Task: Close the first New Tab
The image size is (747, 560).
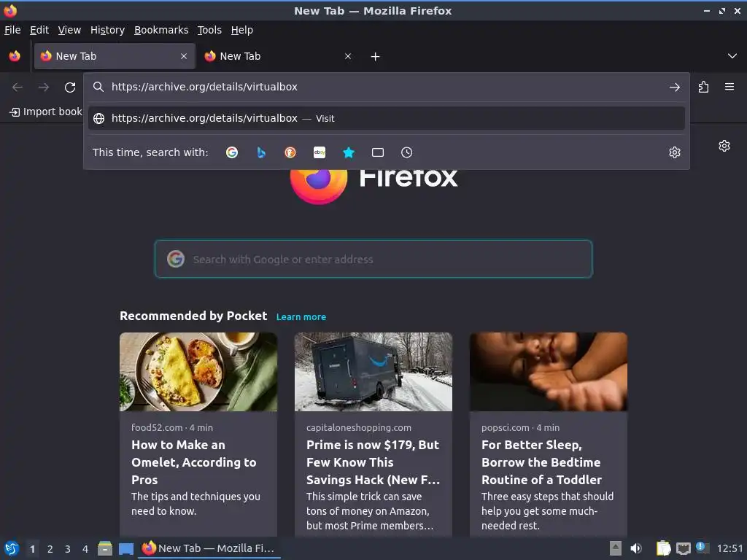Action: [x=184, y=56]
